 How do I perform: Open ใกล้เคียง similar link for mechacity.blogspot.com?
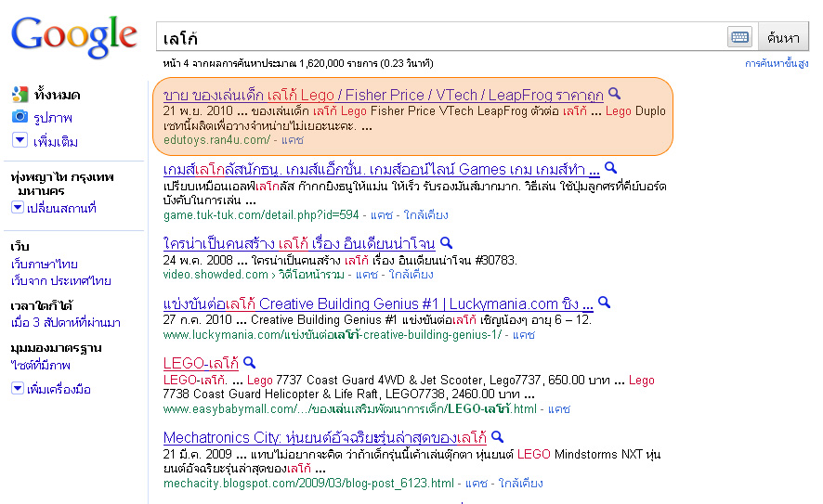coord(521,483)
